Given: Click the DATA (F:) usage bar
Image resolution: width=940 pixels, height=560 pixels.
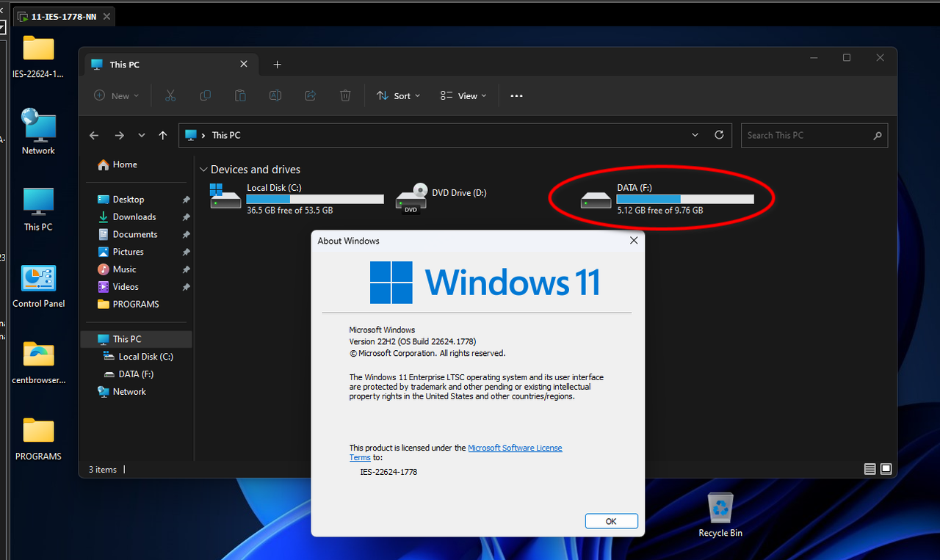Looking at the screenshot, I should click(685, 199).
